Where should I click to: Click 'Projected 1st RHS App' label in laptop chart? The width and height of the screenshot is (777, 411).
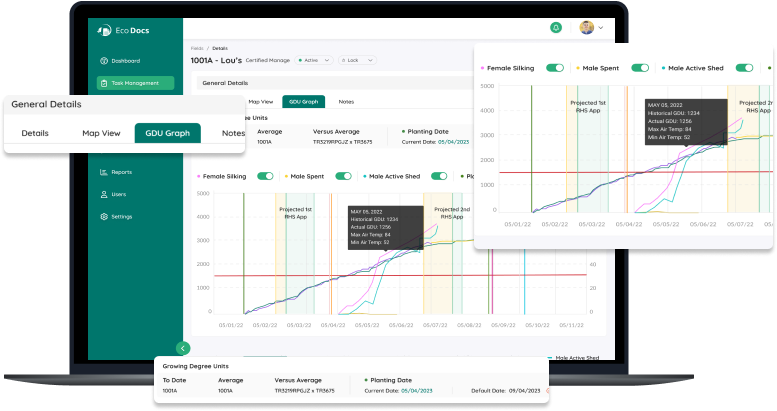tap(296, 213)
